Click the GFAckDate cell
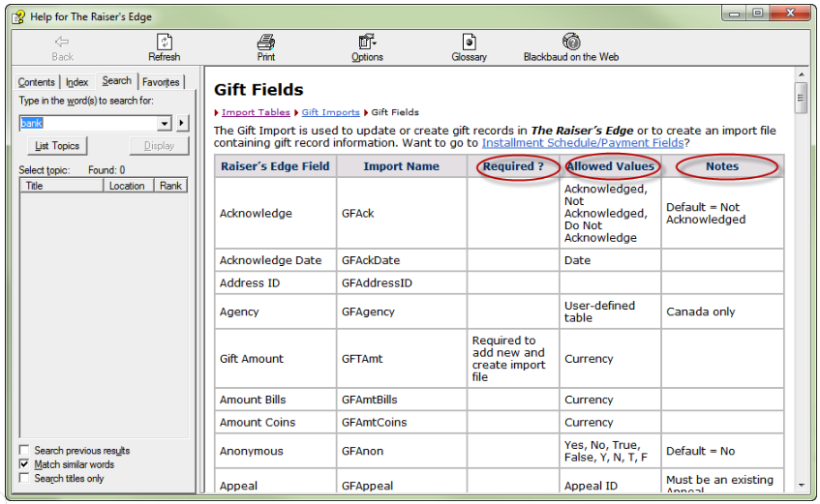This screenshot has width=820, height=504. tap(401, 260)
